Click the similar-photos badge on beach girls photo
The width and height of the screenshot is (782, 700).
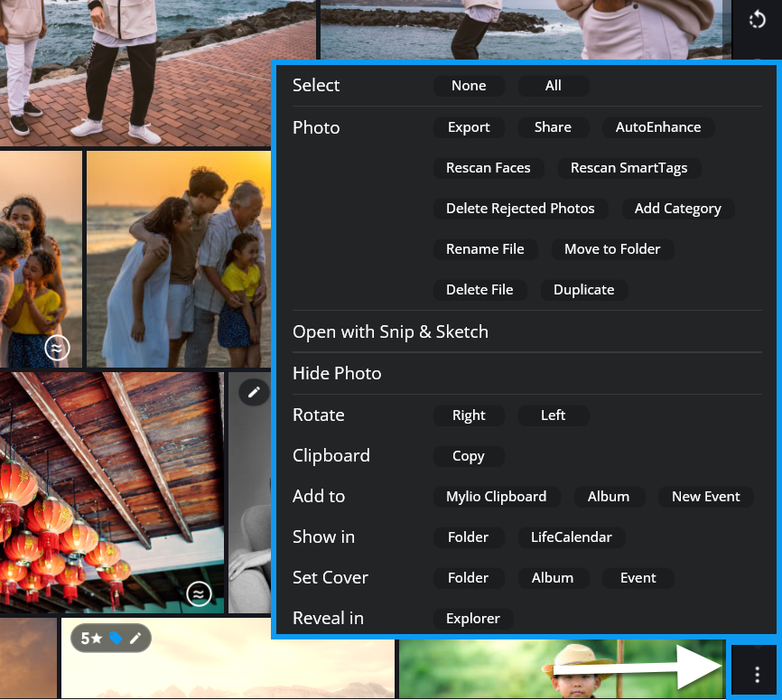coord(57,348)
